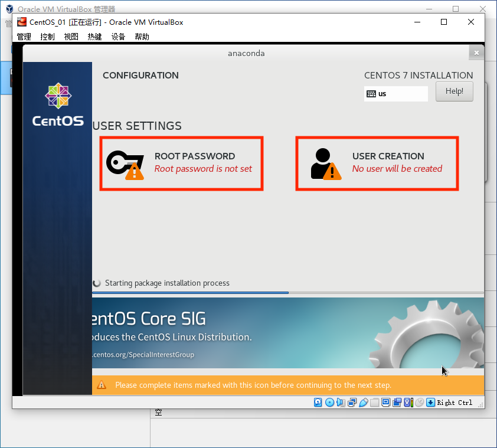497x448 pixels.
Task: Click the CENTOS 7 INSTALLATION heading
Action: pos(418,76)
